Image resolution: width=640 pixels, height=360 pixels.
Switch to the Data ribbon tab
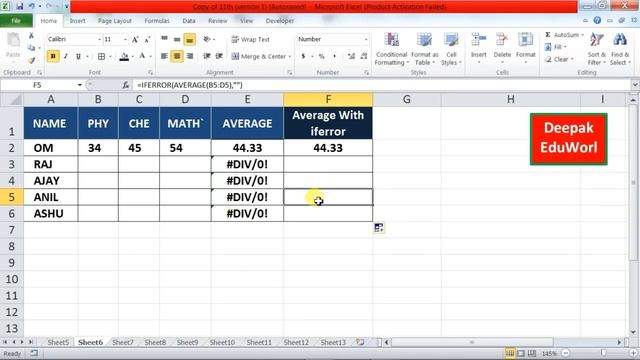(189, 21)
